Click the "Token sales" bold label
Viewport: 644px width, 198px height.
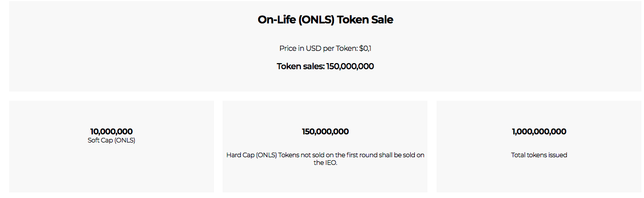300,66
